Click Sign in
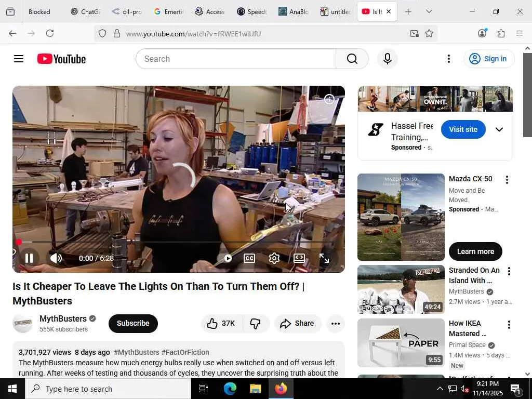Image resolution: width=532 pixels, height=399 pixels. tap(489, 59)
